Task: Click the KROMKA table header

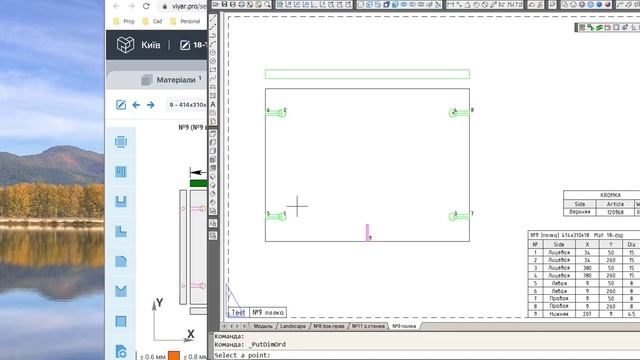Action: coord(610,195)
